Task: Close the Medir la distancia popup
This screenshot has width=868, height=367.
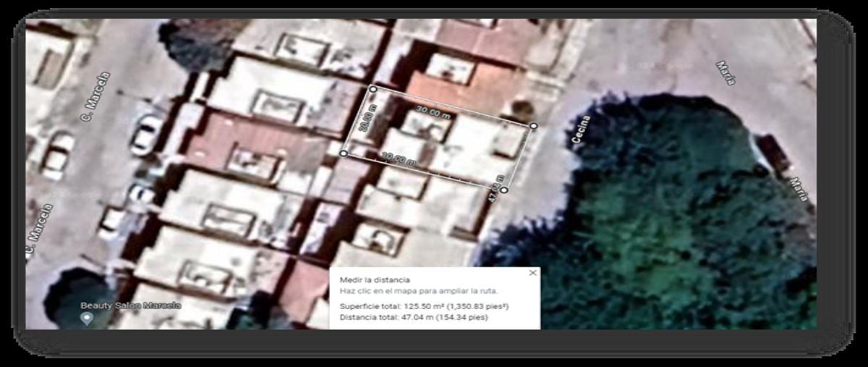Action: point(533,273)
